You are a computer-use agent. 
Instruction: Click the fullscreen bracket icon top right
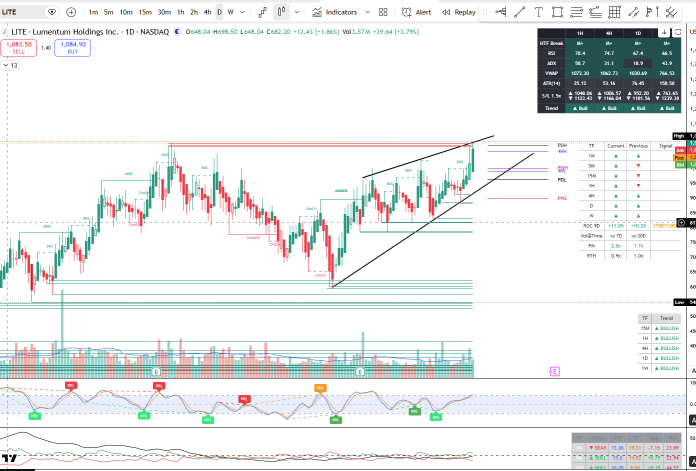[678, 32]
